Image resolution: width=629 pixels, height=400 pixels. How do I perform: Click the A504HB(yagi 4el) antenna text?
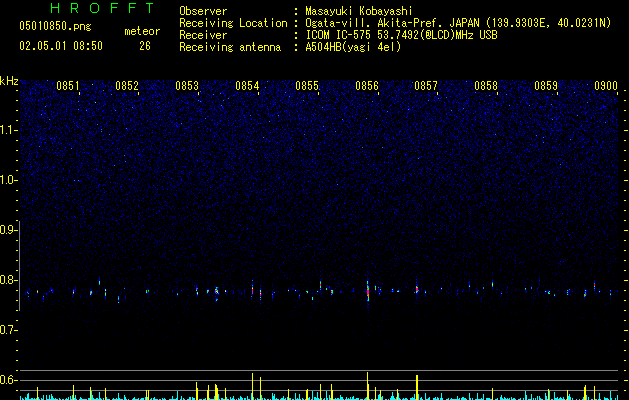pos(353,47)
